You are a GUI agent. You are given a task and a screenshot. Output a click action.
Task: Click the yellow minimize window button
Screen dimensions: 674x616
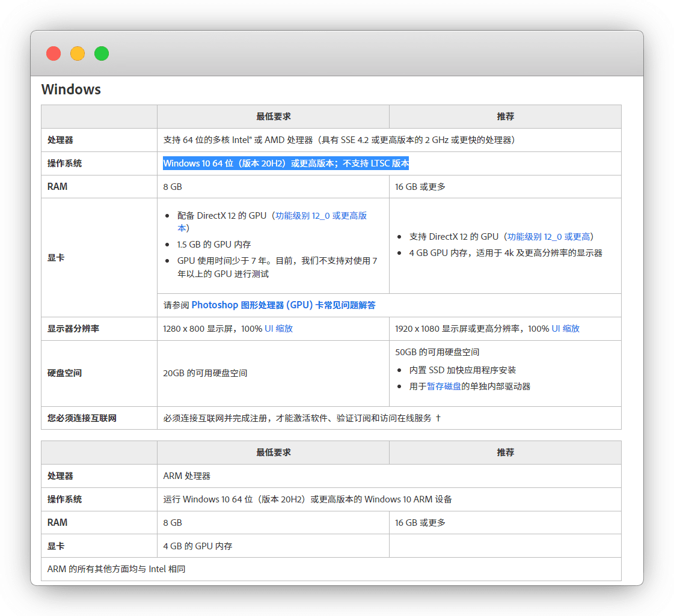pyautogui.click(x=78, y=53)
